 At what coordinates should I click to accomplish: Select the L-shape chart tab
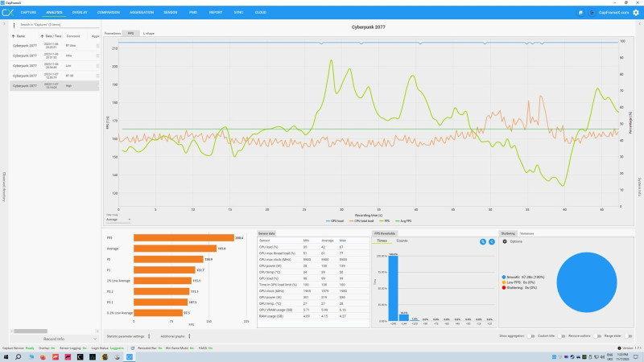pos(149,33)
